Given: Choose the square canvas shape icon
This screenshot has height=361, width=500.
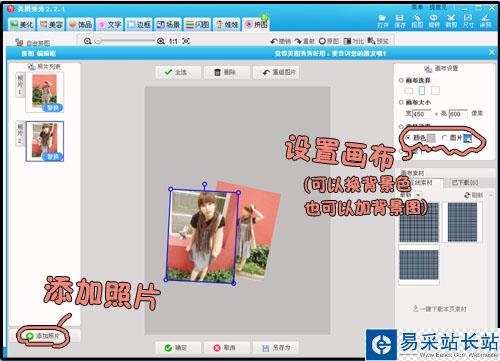Looking at the screenshot, I should click(435, 90).
